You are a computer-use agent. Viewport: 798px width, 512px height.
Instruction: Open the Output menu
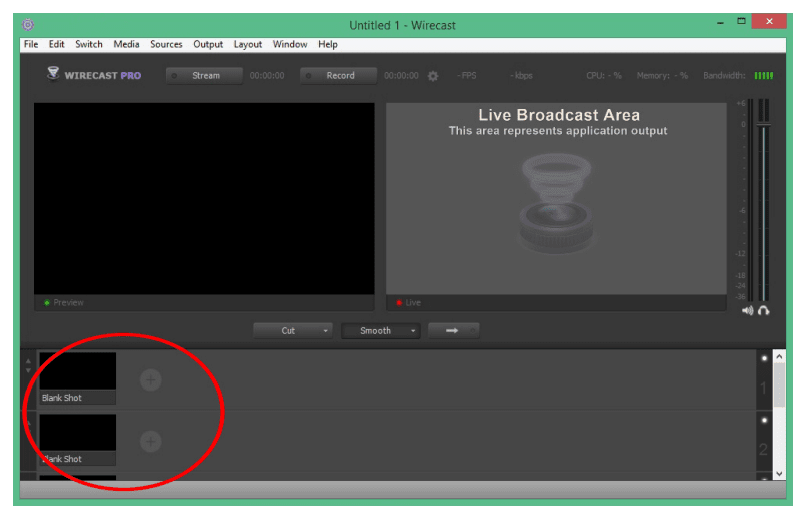click(208, 44)
